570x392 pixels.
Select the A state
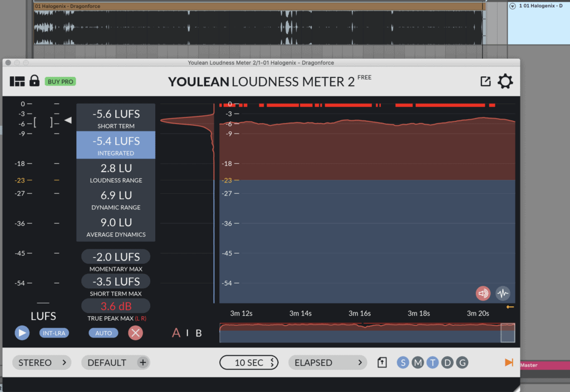(x=176, y=333)
